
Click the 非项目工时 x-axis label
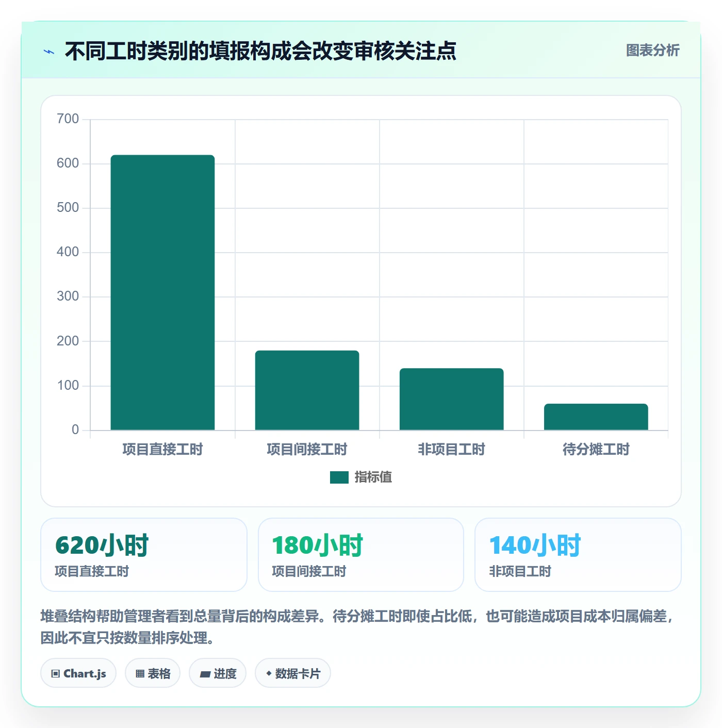[x=451, y=450]
